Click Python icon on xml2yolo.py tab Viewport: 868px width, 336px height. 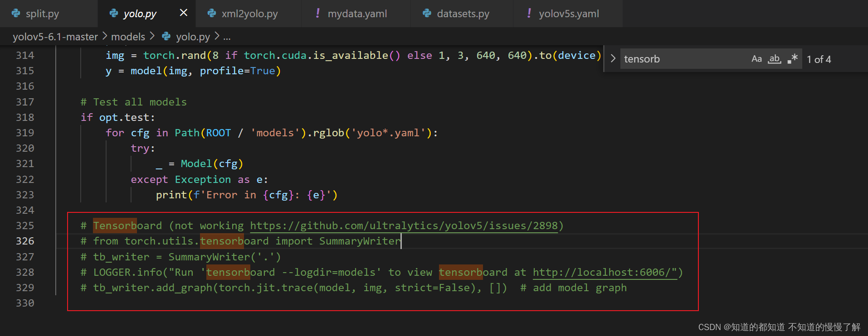pyautogui.click(x=211, y=14)
